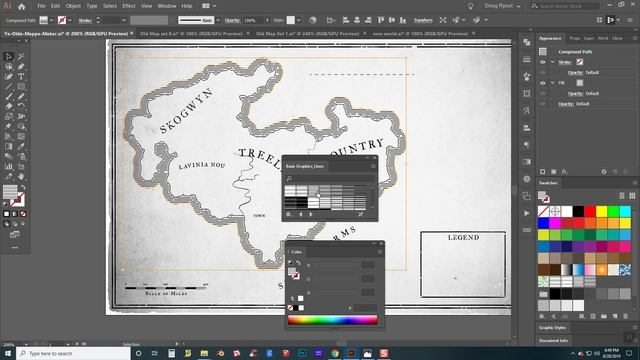This screenshot has width=640, height=360.
Task: Click Stroke label in Appearance panel
Action: pyautogui.click(x=564, y=62)
